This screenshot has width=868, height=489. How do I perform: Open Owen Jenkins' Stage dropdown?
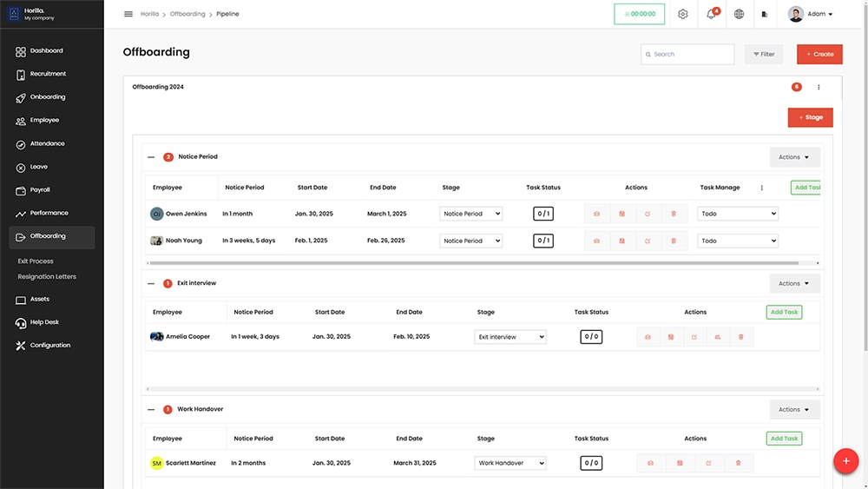pos(471,214)
